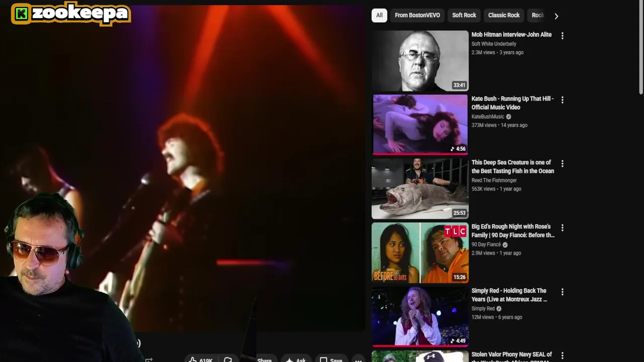Screen dimensions: 644x362
Task: Visit KateBushMusic verified badge
Action: tap(508, 117)
